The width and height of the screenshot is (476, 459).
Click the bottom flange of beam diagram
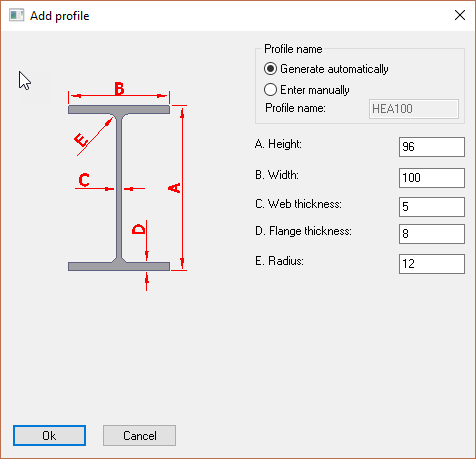pos(119,266)
